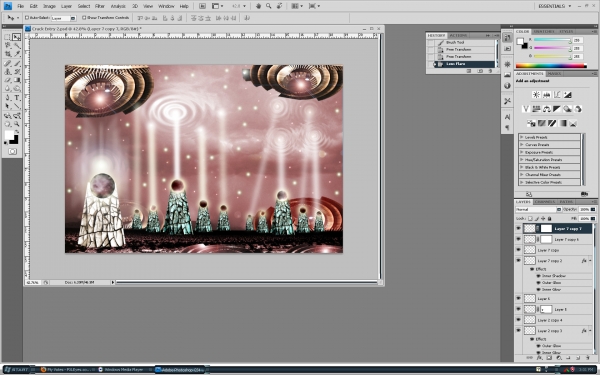
Task: Select the Hand tool in the application bar
Action: (x=259, y=6)
